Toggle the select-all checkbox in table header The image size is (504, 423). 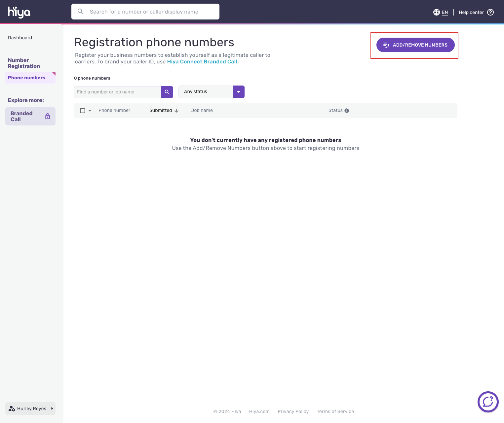83,111
